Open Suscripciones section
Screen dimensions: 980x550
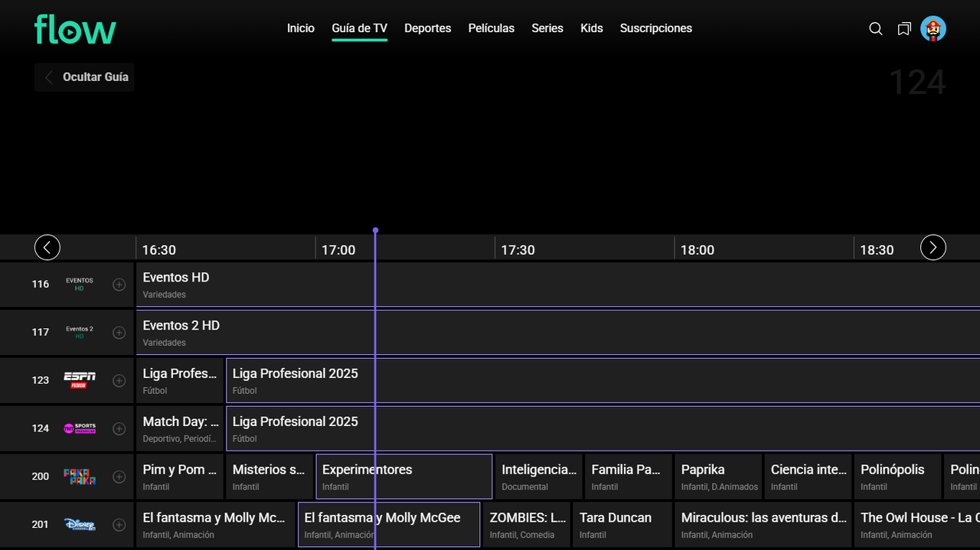point(656,28)
